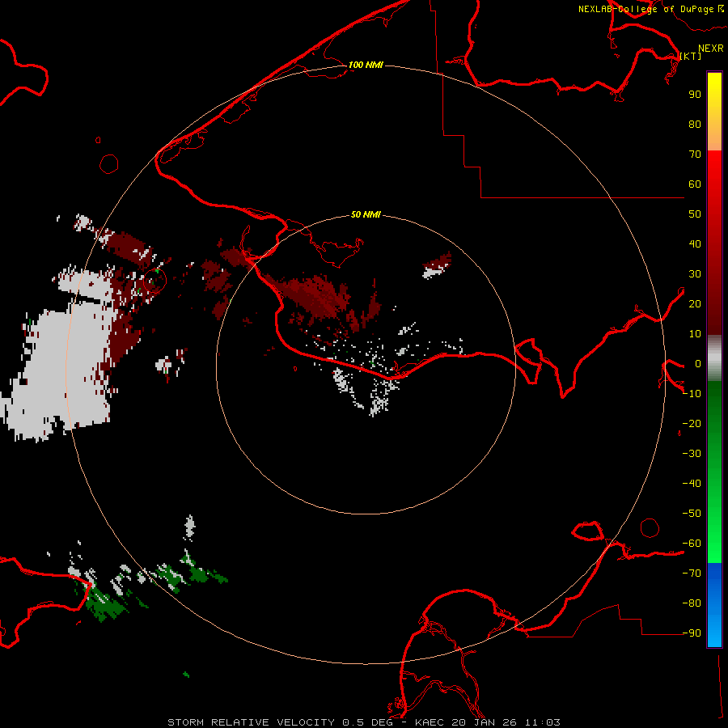
Task: Click the green inbound velocity echo in the southwest
Action: click(x=106, y=603)
